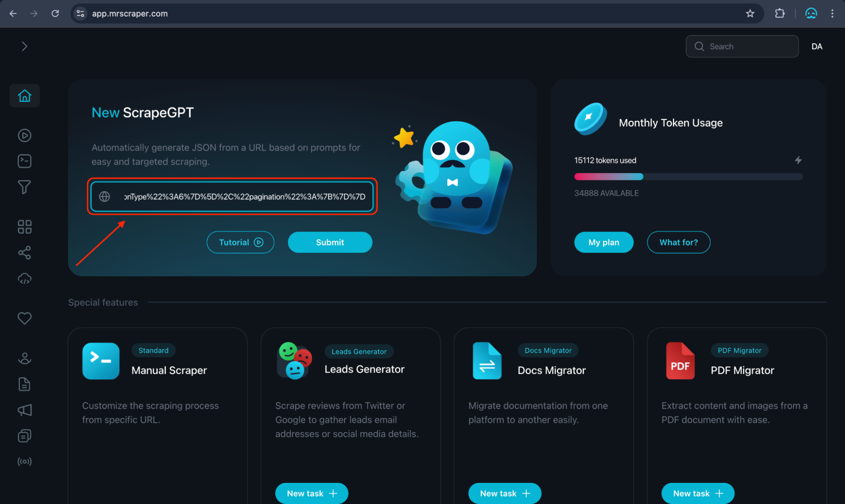Viewport: 845px width, 504px height.
Task: Open the Tutorial for ScrapeGPT
Action: [239, 242]
